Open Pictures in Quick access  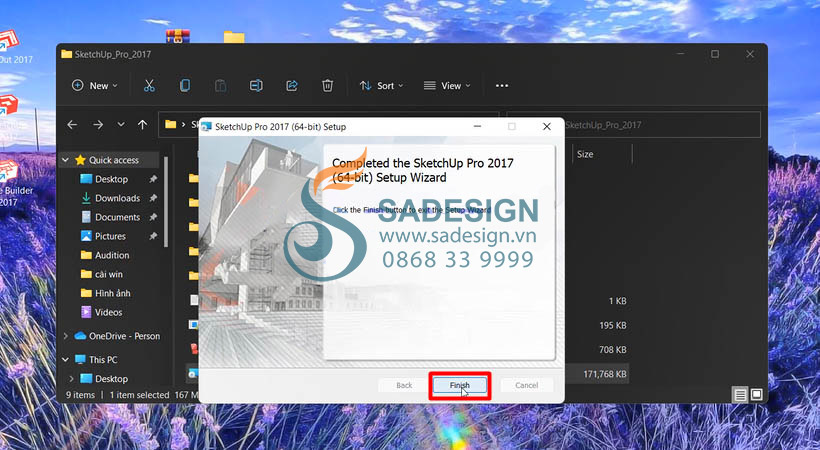point(110,236)
